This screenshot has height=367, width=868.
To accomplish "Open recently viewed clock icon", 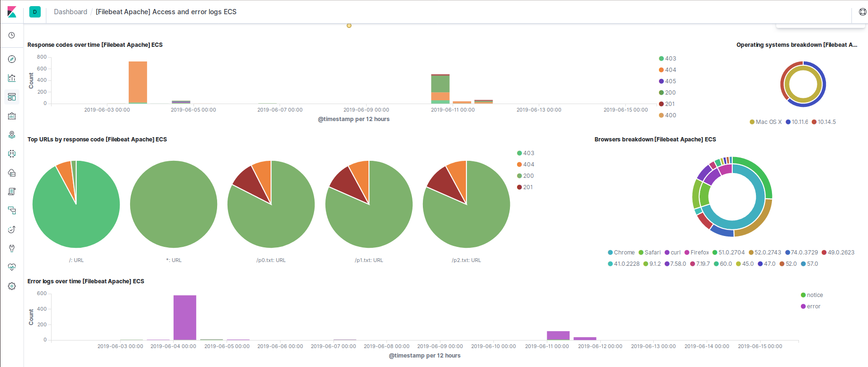I will click(12, 35).
